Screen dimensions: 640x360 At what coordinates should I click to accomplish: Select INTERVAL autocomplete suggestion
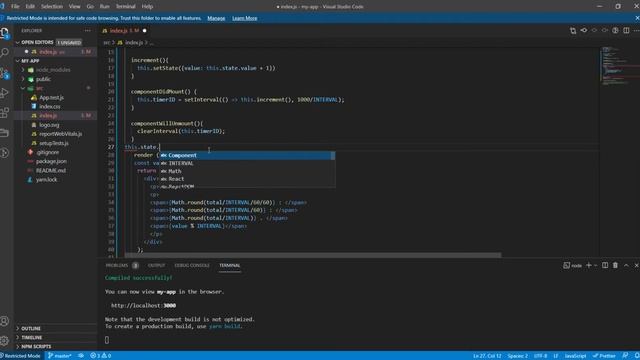point(247,163)
